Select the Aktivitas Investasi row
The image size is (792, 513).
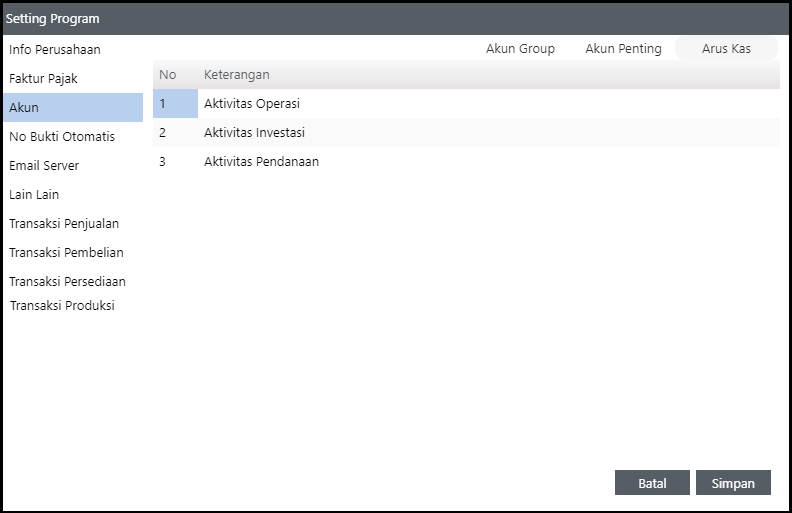[x=254, y=132]
